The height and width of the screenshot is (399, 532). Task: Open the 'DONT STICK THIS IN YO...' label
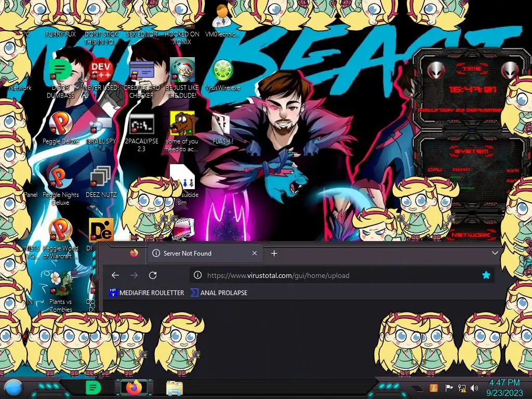coord(101,38)
